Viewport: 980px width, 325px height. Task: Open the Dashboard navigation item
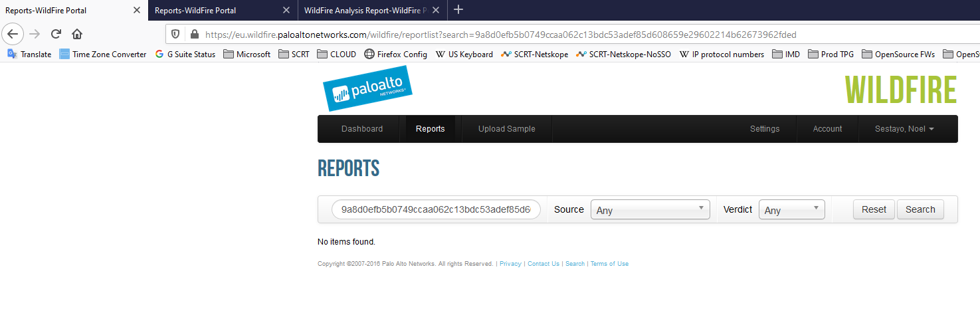pyautogui.click(x=362, y=129)
